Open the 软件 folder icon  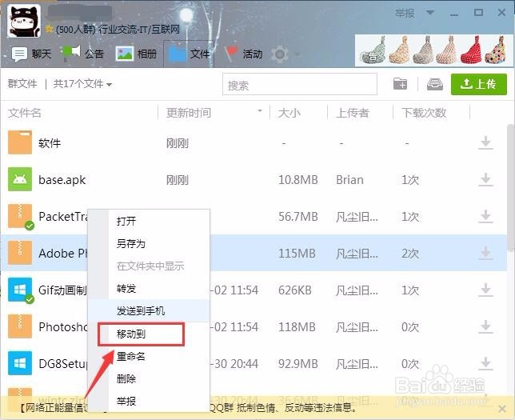point(20,142)
